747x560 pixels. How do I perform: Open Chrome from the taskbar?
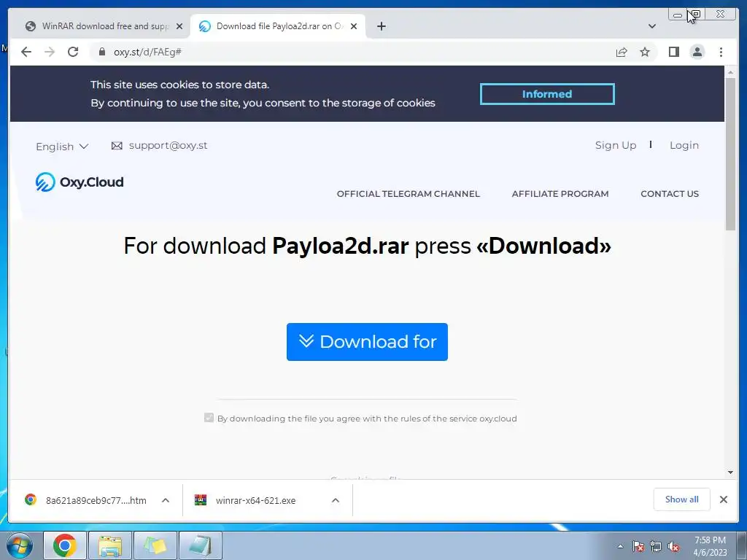click(65, 545)
